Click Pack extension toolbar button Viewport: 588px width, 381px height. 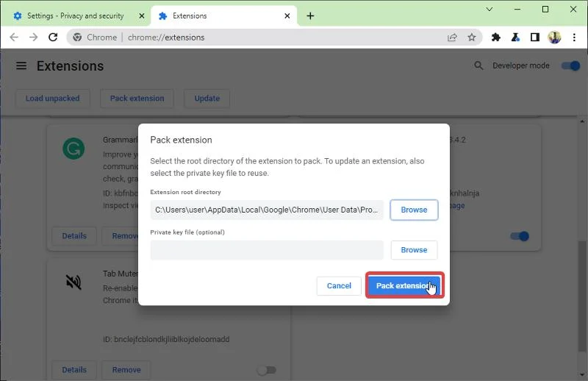click(x=137, y=99)
